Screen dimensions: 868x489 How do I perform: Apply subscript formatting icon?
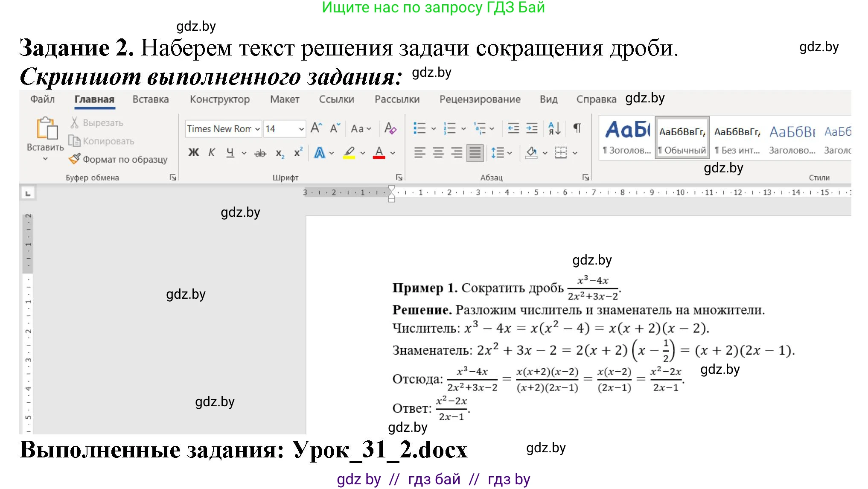(x=280, y=153)
